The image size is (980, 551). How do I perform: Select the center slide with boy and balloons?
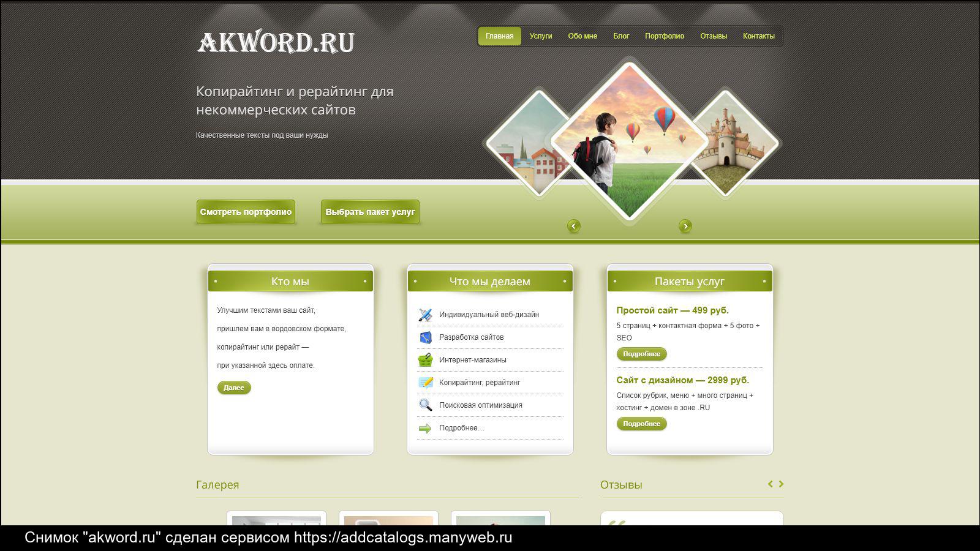629,141
